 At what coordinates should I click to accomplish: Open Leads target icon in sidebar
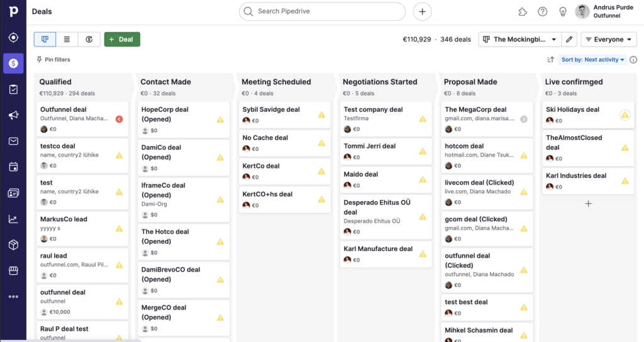click(13, 38)
